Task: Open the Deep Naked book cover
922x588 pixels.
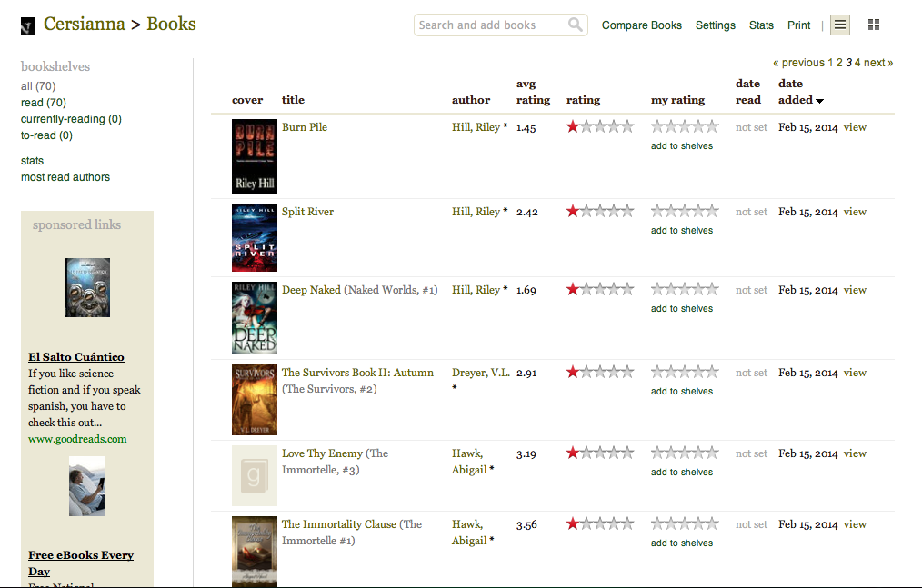Action: 255,318
